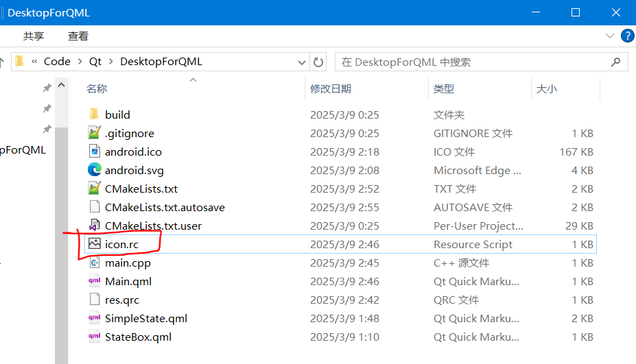636x364 pixels.
Task: Click the build folder icon
Action: coord(94,114)
